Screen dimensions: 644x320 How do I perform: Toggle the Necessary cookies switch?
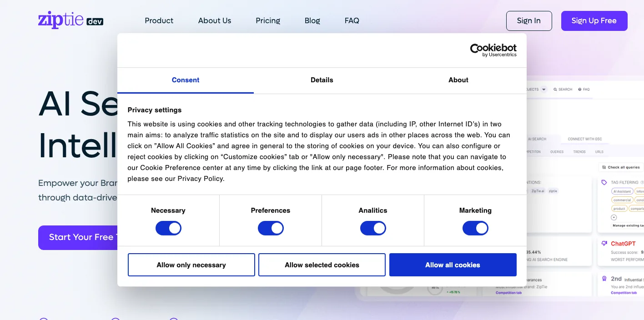coord(168,228)
